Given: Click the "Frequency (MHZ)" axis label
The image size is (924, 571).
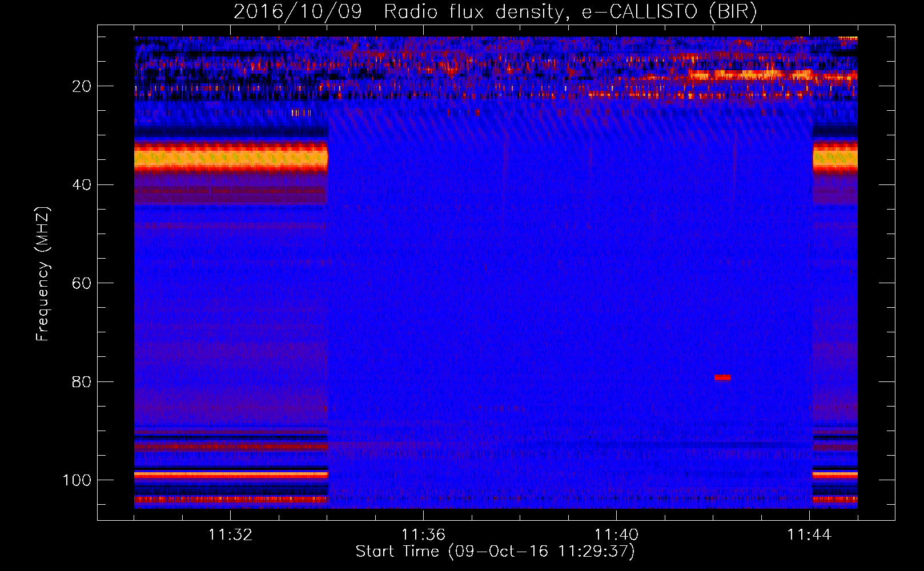Looking at the screenshot, I should [x=43, y=274].
